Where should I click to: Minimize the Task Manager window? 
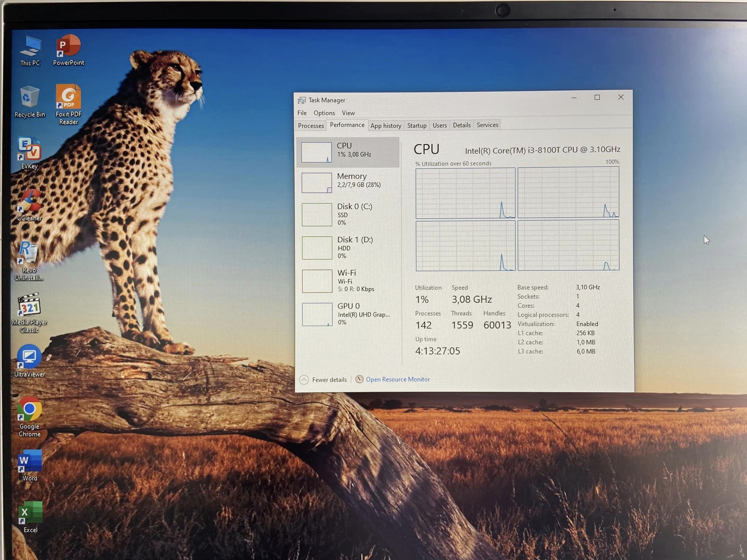[x=574, y=98]
